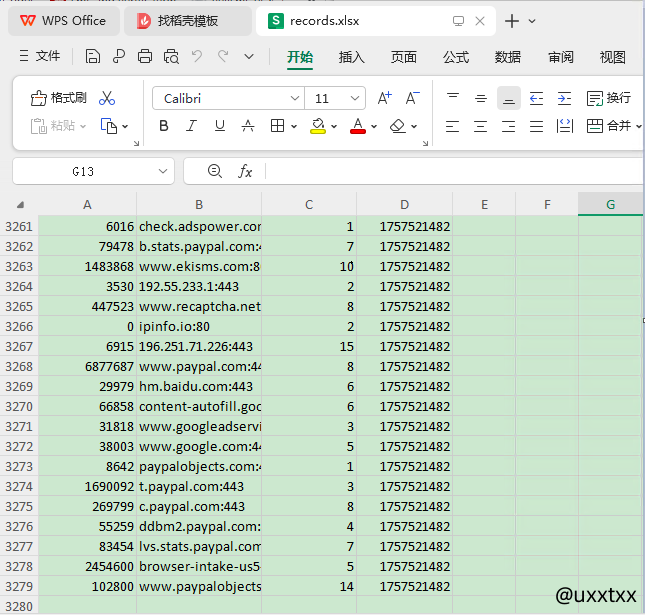Click the strikethrough icon
The height and width of the screenshot is (615, 645).
pos(247,126)
